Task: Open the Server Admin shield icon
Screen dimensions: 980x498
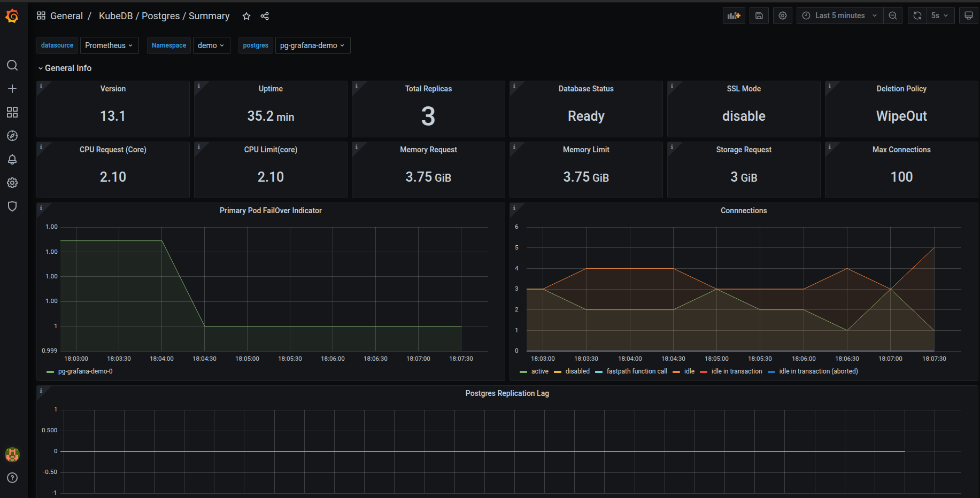Action: [12, 206]
